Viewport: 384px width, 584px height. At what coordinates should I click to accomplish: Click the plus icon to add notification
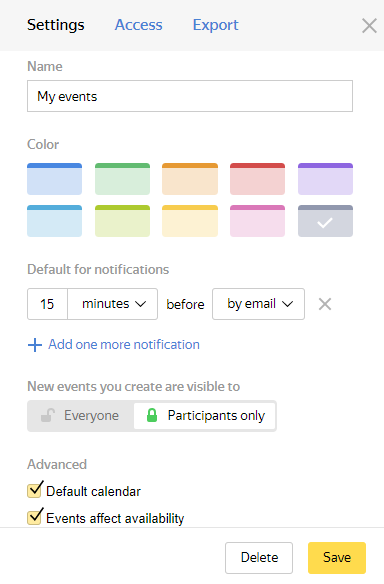click(x=35, y=345)
